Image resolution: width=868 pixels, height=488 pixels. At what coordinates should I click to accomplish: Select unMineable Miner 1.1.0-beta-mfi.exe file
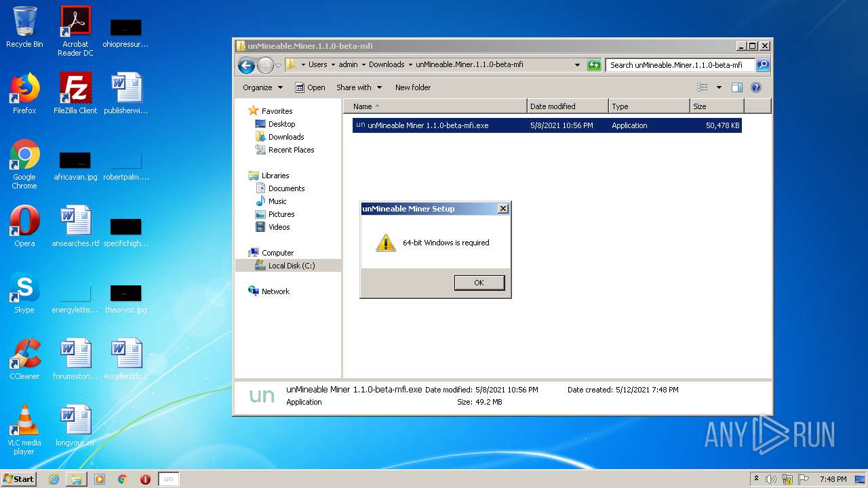tap(547, 125)
